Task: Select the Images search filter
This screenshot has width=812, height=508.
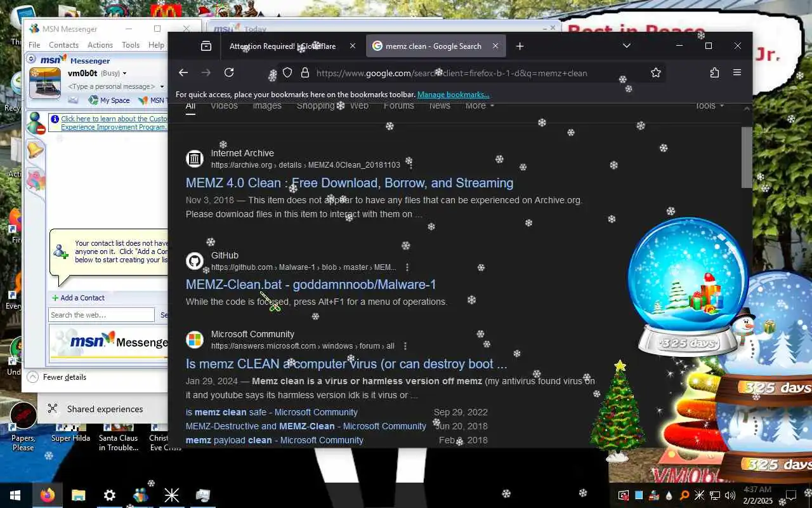Action: [267, 106]
